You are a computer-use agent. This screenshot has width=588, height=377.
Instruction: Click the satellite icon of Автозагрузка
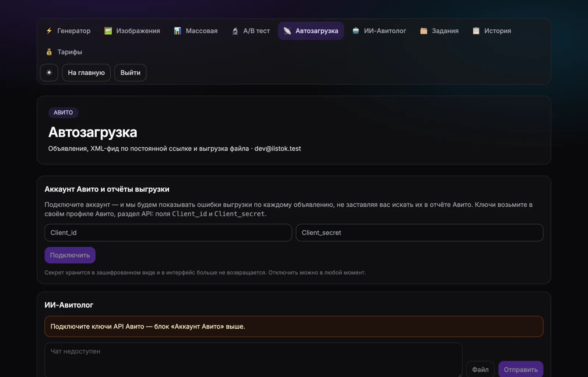[287, 31]
